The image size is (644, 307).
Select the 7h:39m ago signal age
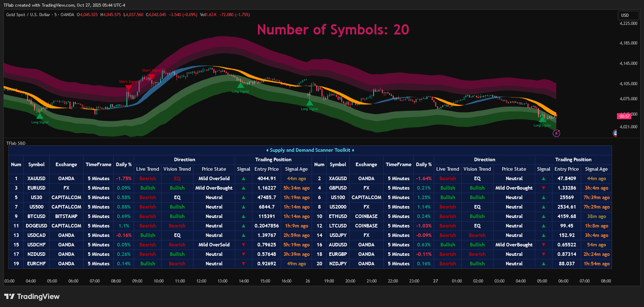[x=597, y=197]
